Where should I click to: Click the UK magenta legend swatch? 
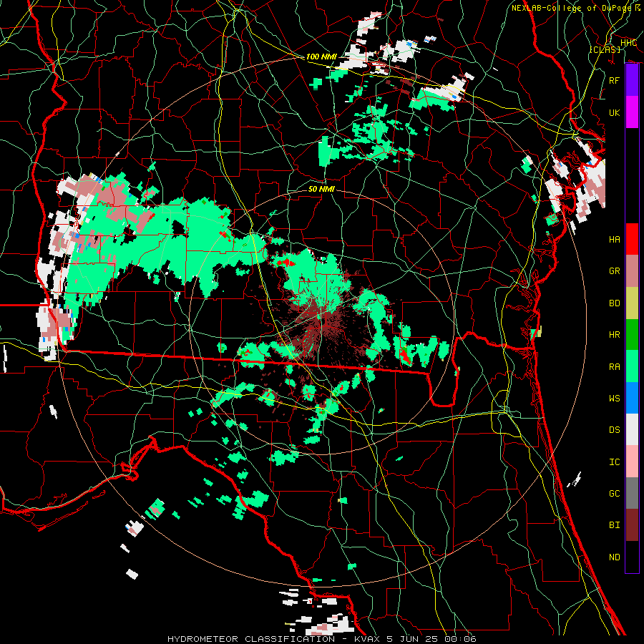point(632,112)
